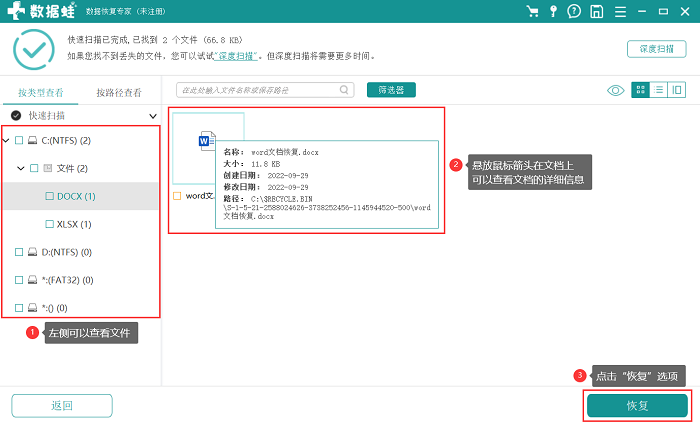Open the hamburger menu icon
This screenshot has width=700, height=430.
point(620,11)
